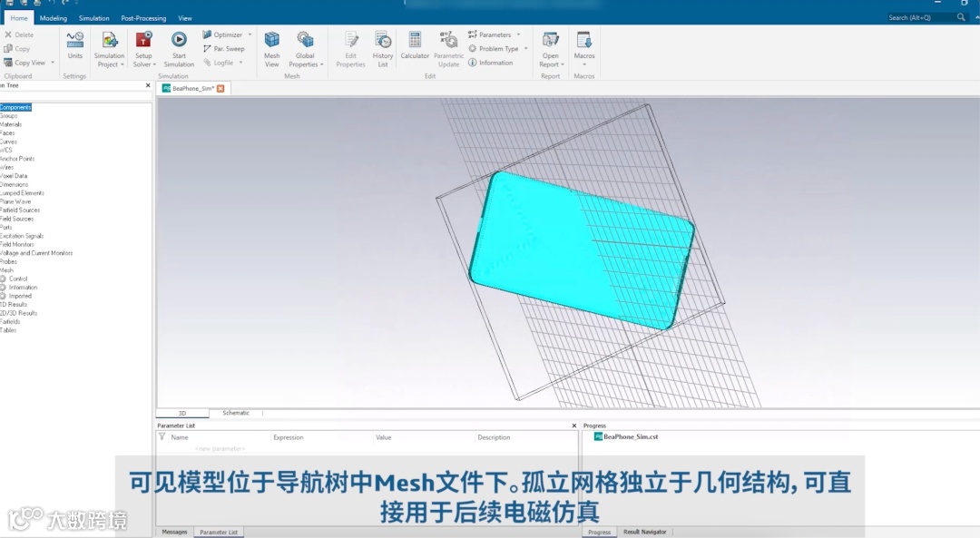Switch to the Messages tab
The height and width of the screenshot is (538, 980).
pyautogui.click(x=174, y=532)
